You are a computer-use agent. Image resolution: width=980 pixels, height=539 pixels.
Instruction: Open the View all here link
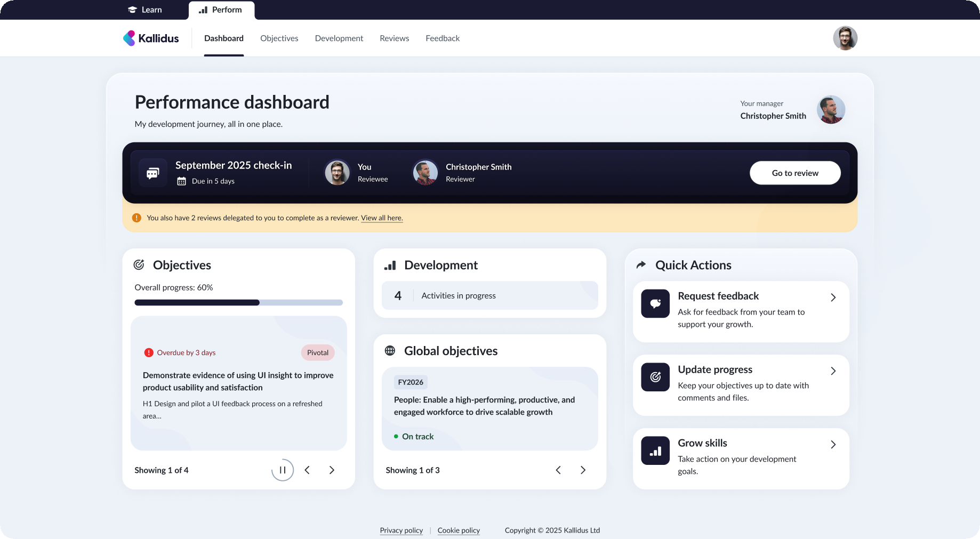point(382,218)
